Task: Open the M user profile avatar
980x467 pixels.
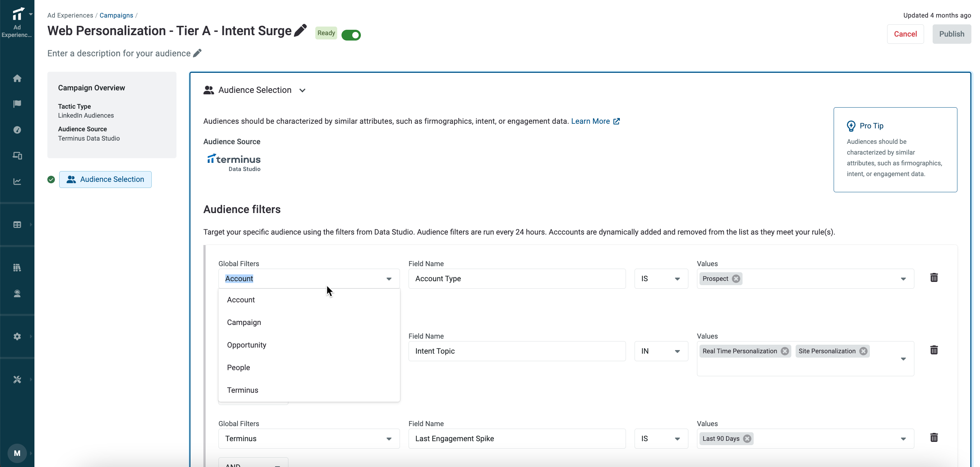Action: pyautogui.click(x=17, y=453)
